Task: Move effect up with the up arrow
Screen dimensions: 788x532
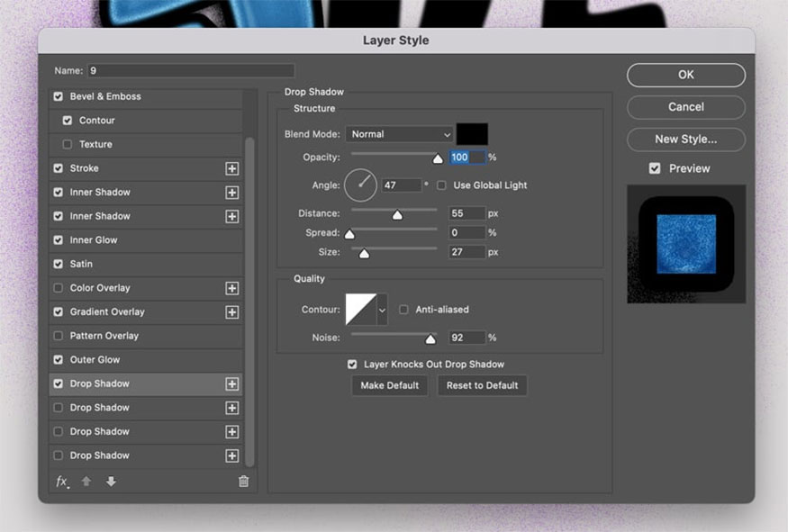Action: [86, 482]
